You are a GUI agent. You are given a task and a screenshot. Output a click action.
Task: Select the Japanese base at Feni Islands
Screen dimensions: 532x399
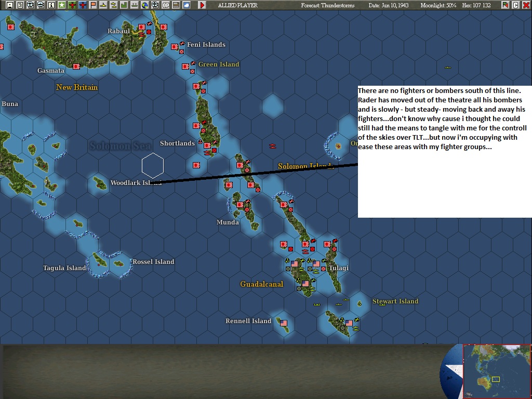(175, 47)
